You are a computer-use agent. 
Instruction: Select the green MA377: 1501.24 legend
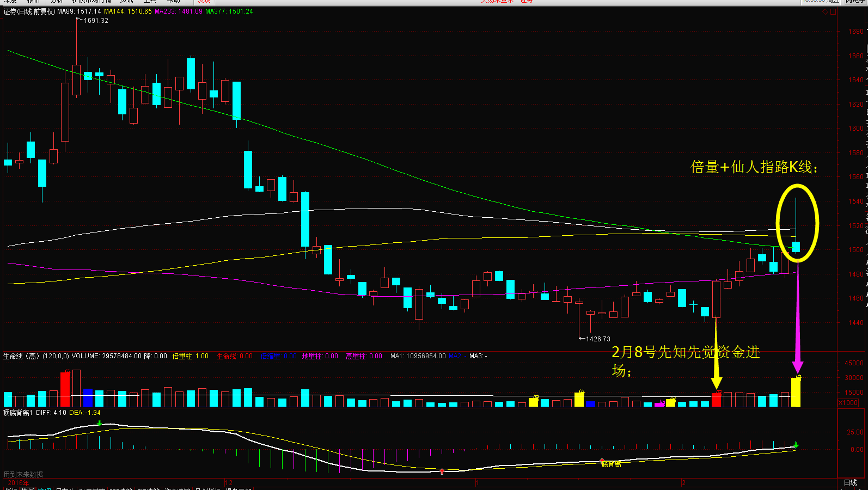[229, 11]
